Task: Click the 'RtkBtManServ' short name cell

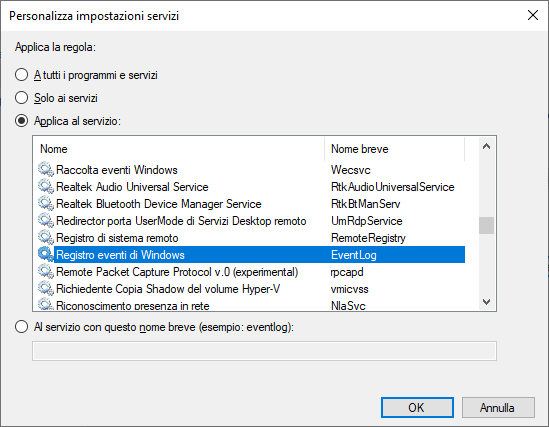Action: click(x=366, y=204)
